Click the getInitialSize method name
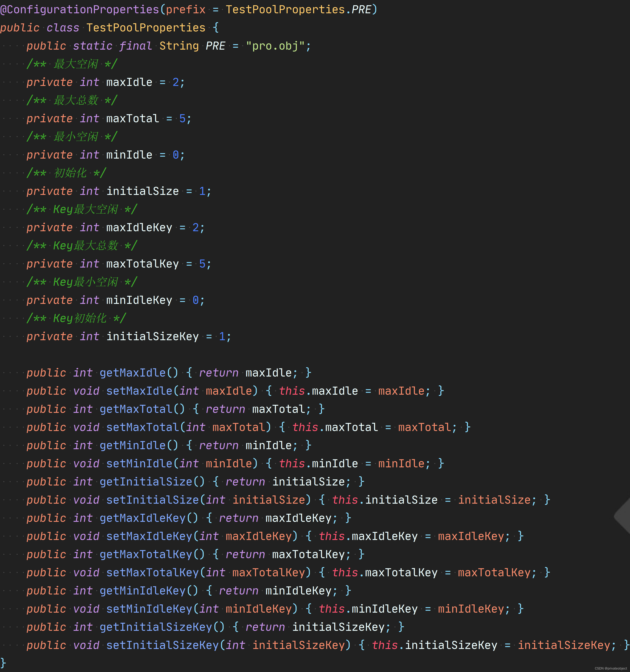630x672 pixels. click(x=146, y=482)
